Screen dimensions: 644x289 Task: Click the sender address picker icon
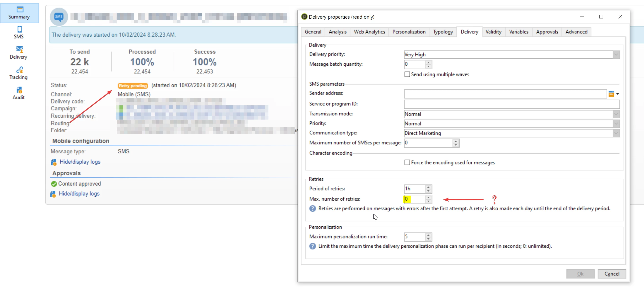click(x=611, y=94)
